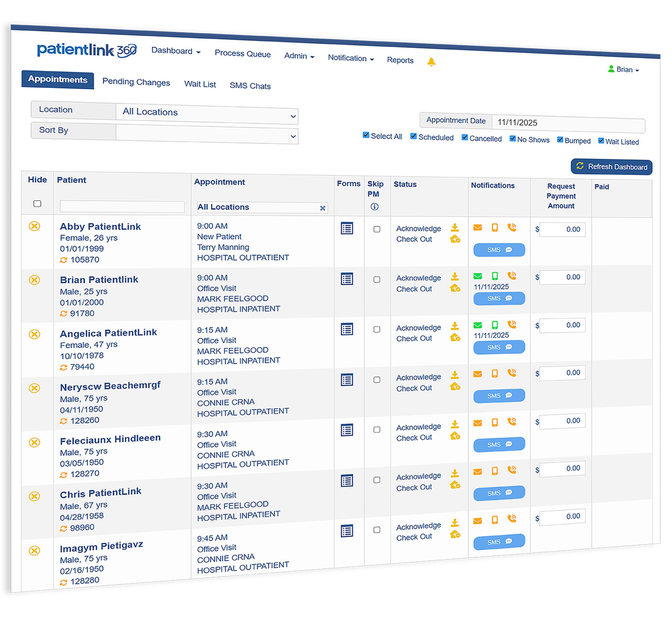Click the notification bell icon

tap(432, 62)
